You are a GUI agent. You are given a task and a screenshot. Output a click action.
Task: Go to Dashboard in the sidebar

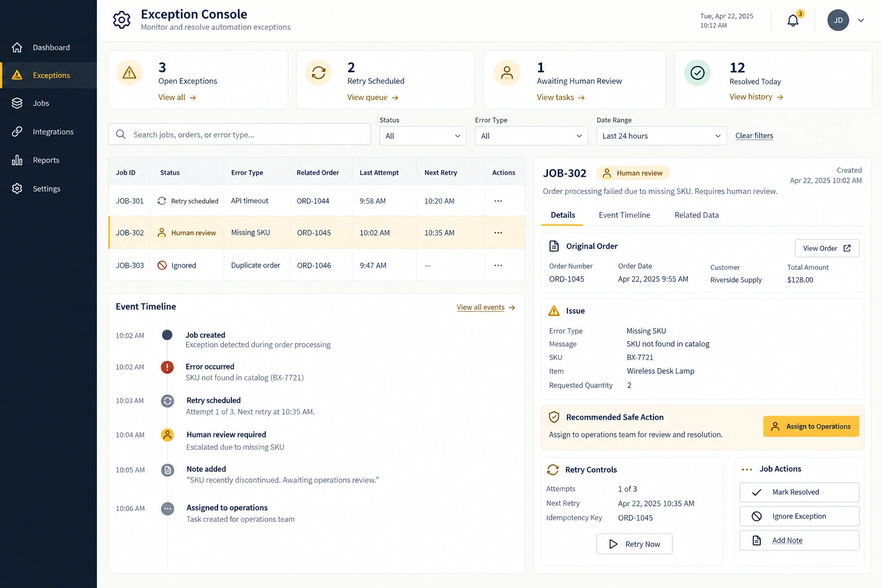[x=48, y=47]
